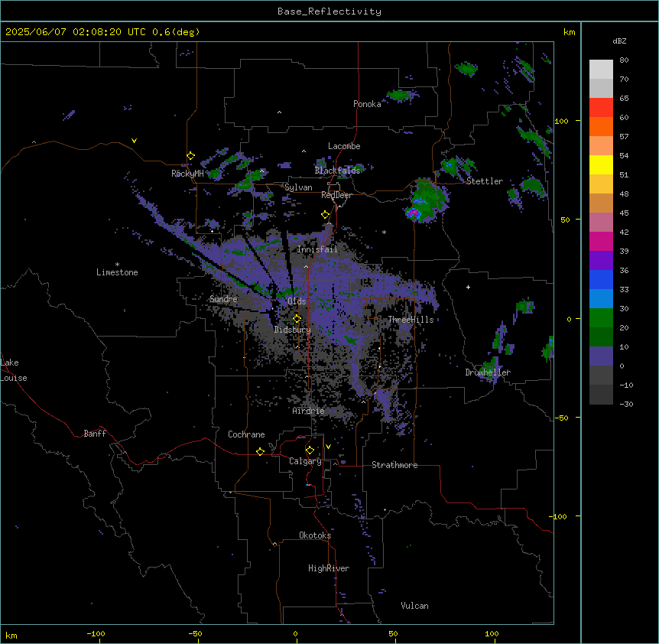
Task: Click the magenta 39 to 42 dBZ swatch
Action: tap(601, 241)
